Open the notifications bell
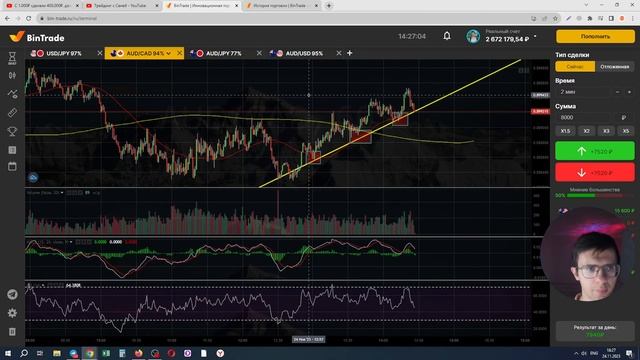The width and height of the screenshot is (640, 360). [447, 36]
